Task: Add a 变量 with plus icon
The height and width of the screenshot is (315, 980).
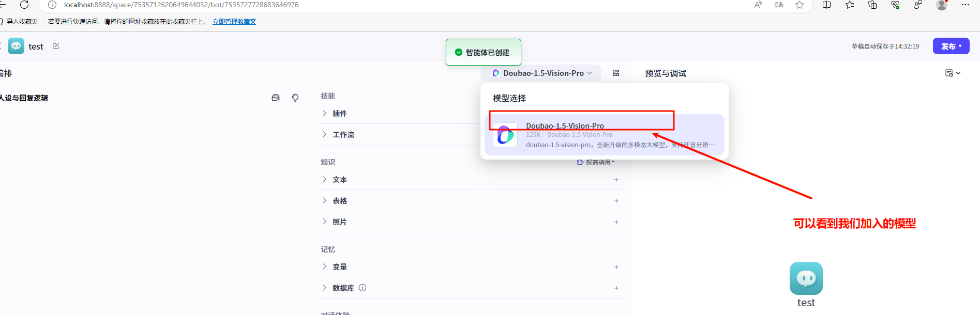Action: pos(616,267)
